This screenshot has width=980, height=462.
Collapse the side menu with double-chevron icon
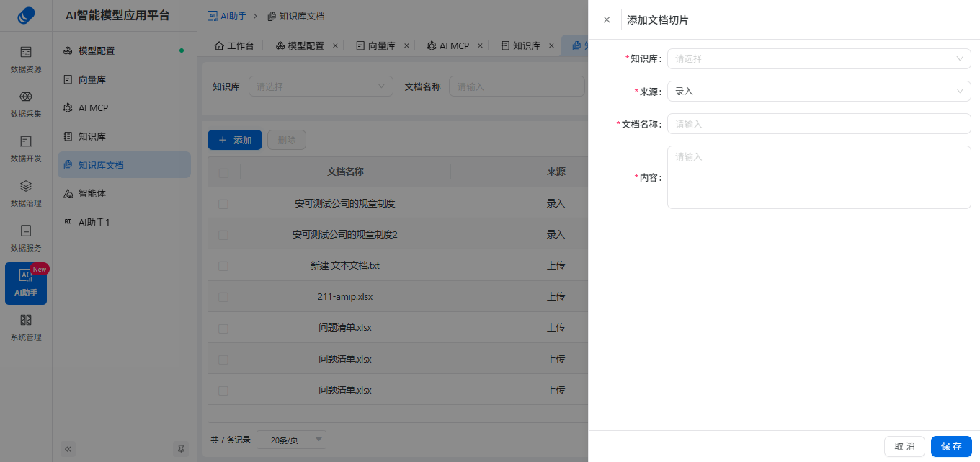(x=68, y=448)
